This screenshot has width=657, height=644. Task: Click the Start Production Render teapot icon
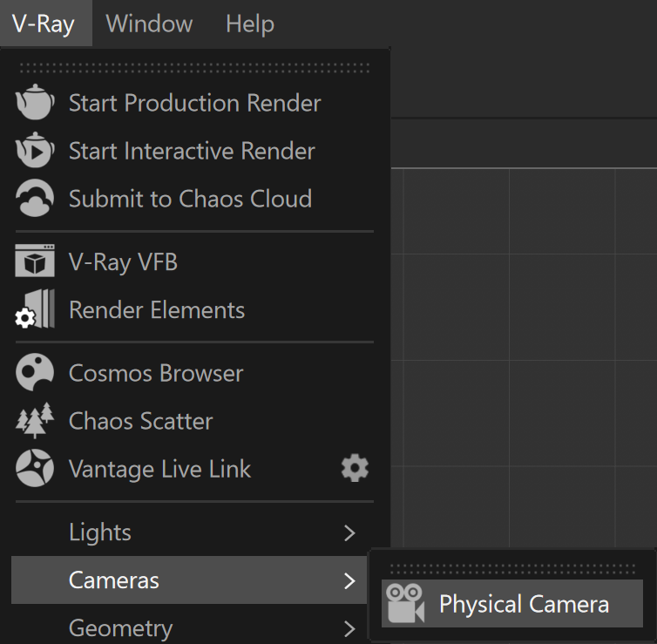35,102
